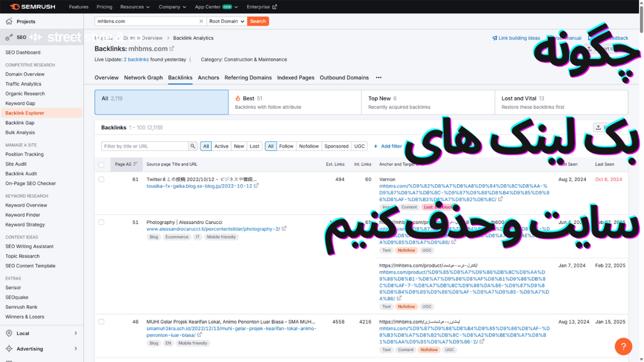Open Features in top navigation
This screenshot has width=644, height=362.
pyautogui.click(x=78, y=7)
